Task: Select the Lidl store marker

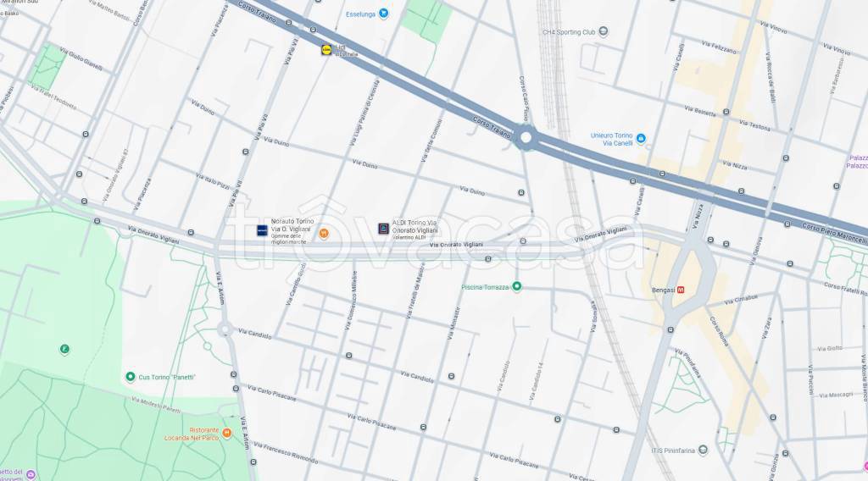Action: (x=326, y=50)
